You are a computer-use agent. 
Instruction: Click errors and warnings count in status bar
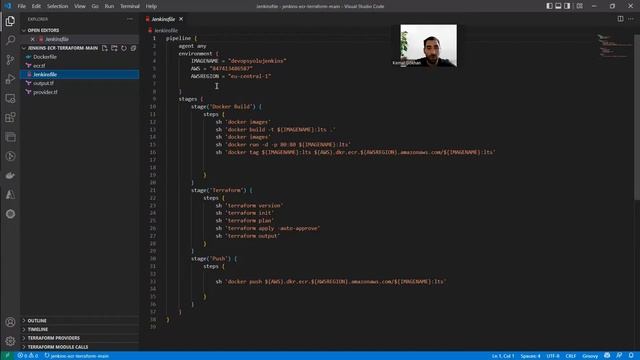[28, 356]
